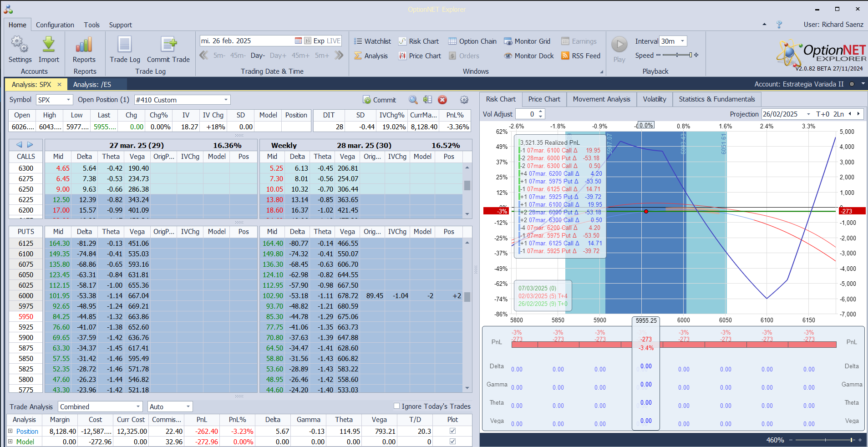Open the Configuration ribbon tab
This screenshot has width=868, height=447.
(x=55, y=25)
